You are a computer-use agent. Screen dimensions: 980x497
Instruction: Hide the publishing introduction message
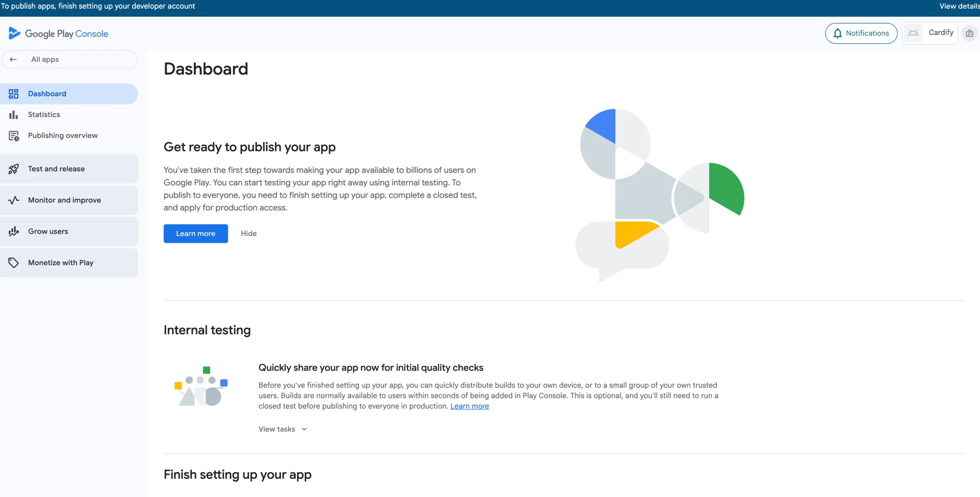tap(248, 234)
